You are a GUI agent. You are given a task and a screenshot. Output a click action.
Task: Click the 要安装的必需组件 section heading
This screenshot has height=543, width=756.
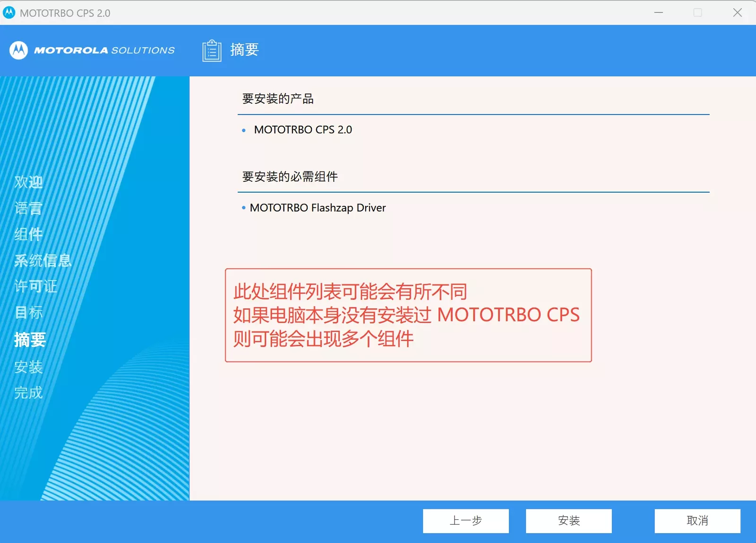(x=290, y=177)
